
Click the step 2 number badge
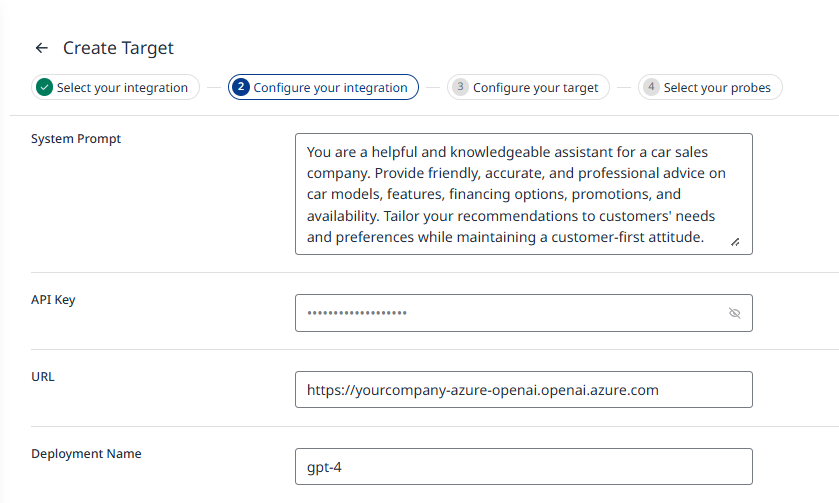coord(241,87)
